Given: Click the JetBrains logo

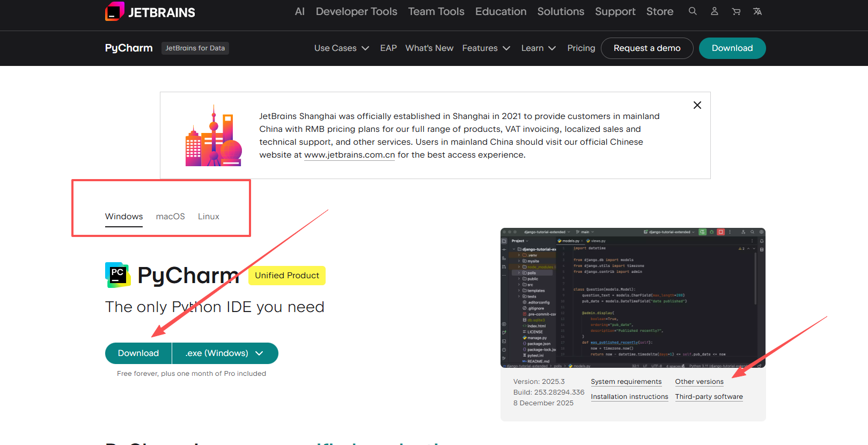Looking at the screenshot, I should 150,12.
